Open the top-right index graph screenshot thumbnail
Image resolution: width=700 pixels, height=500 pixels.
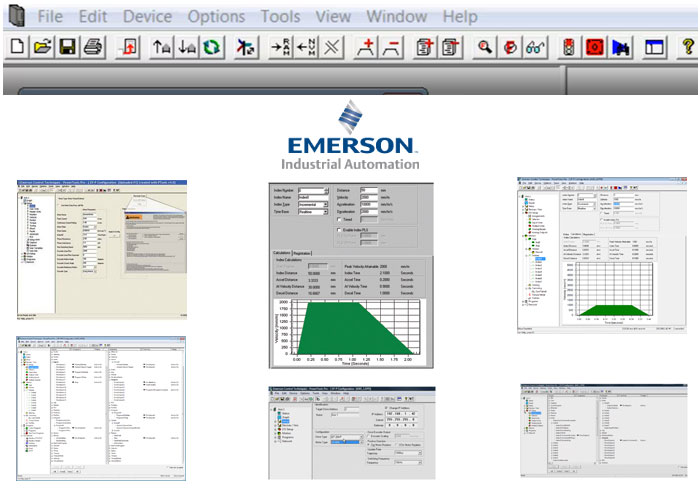click(602, 254)
